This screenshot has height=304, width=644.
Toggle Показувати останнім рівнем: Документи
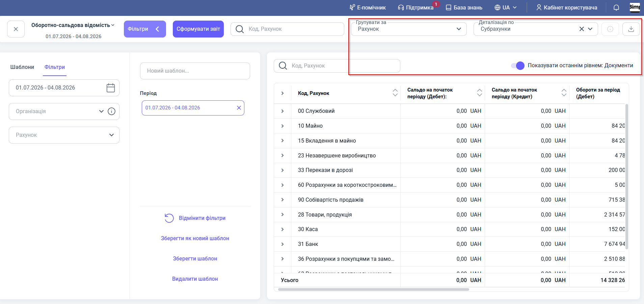pos(518,66)
